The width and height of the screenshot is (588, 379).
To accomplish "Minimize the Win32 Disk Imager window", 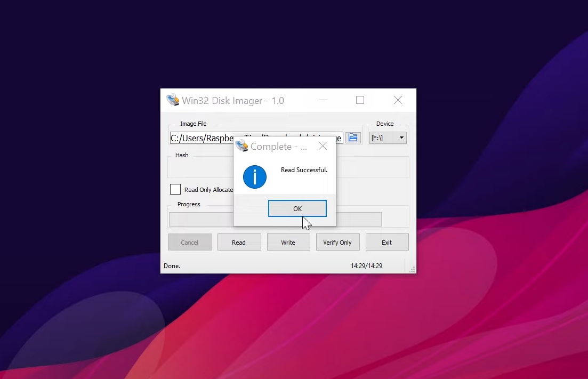I will point(324,100).
